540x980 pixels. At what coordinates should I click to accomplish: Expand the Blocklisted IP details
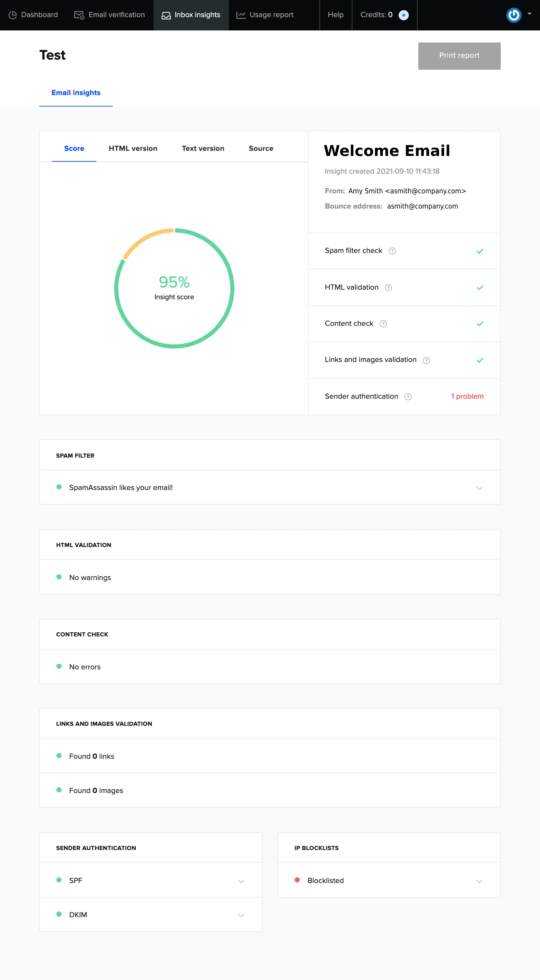(x=479, y=881)
